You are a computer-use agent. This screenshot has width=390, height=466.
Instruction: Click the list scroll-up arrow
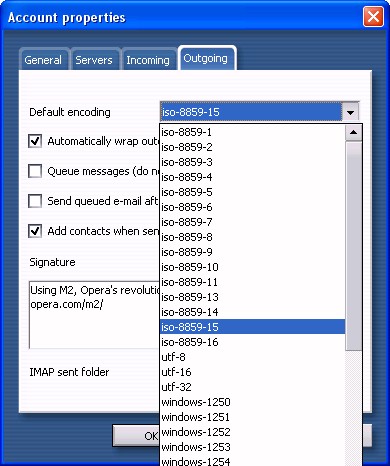pos(354,132)
